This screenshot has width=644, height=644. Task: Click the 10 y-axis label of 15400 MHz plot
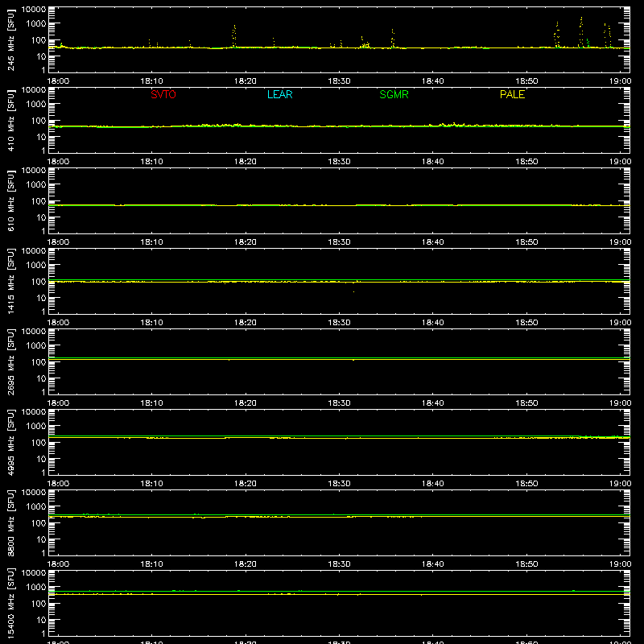coord(41,620)
